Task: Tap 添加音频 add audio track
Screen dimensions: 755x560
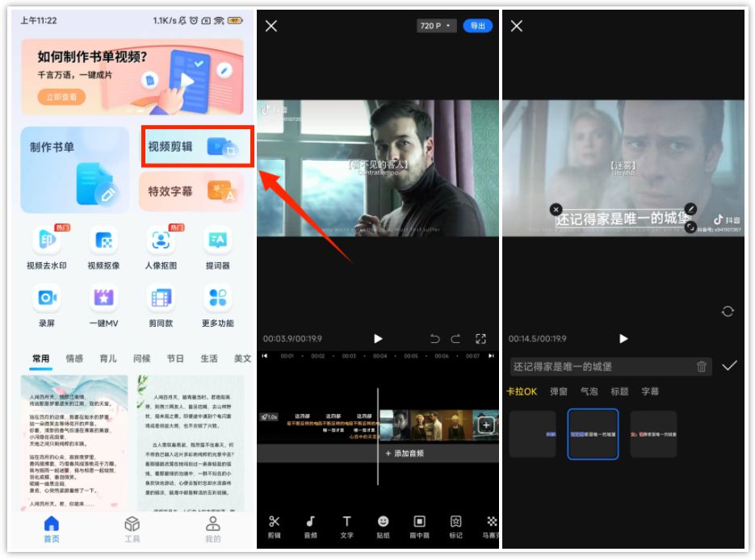Action: (x=405, y=453)
